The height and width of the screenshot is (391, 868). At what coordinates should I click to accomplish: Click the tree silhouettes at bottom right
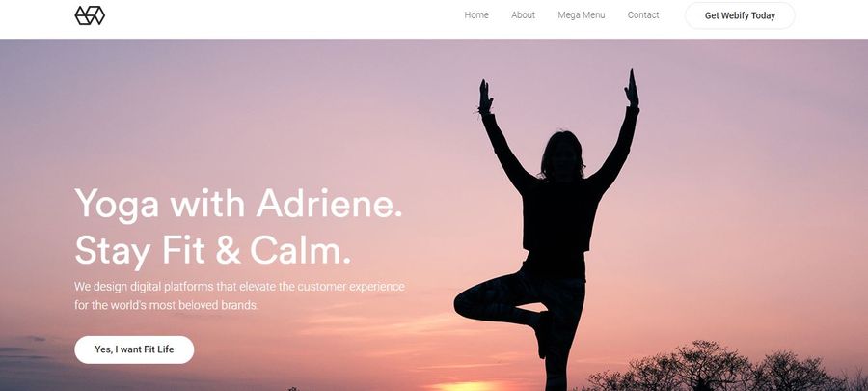(x=719, y=367)
